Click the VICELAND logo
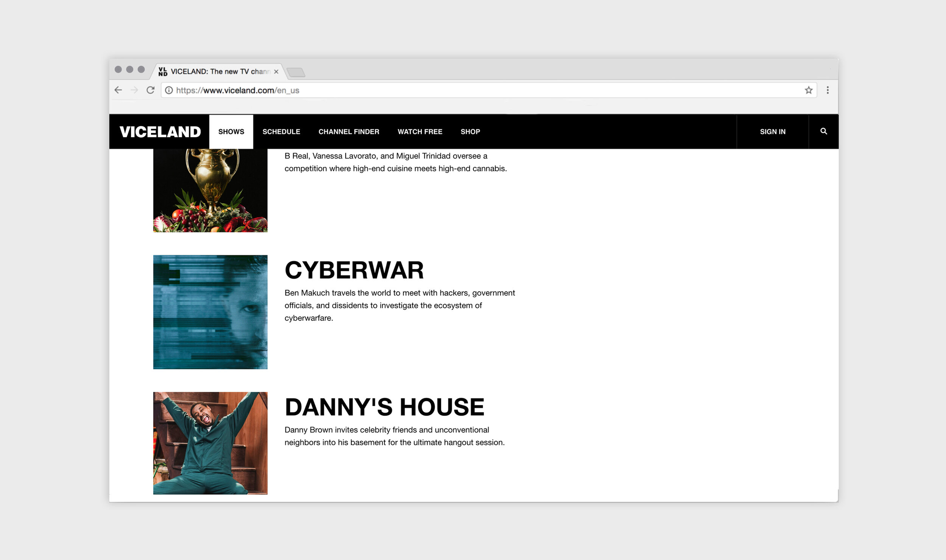This screenshot has width=946, height=560. (x=160, y=131)
